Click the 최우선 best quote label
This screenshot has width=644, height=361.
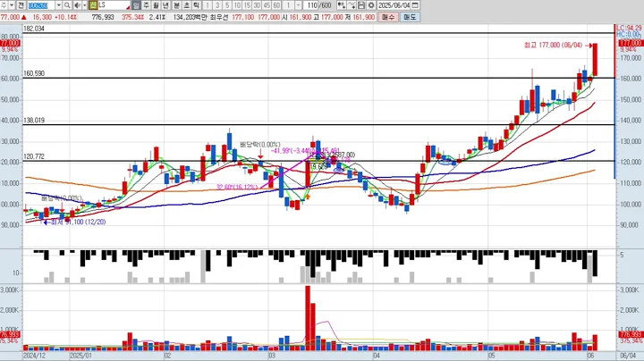[x=219, y=17]
